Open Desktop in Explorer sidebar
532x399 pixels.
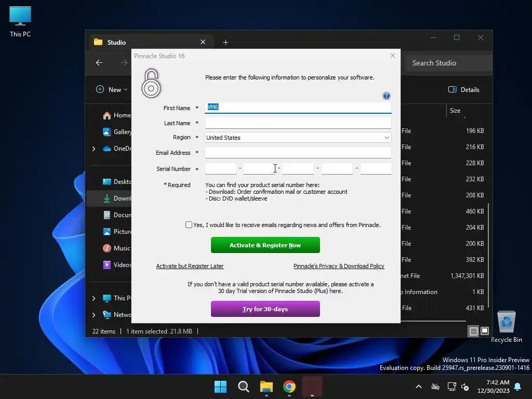pyautogui.click(x=116, y=182)
